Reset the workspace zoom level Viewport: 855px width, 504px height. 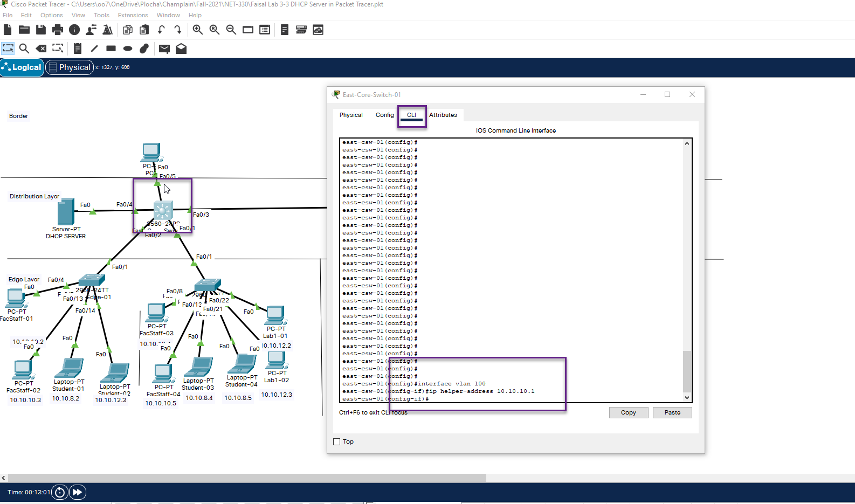[x=215, y=30]
